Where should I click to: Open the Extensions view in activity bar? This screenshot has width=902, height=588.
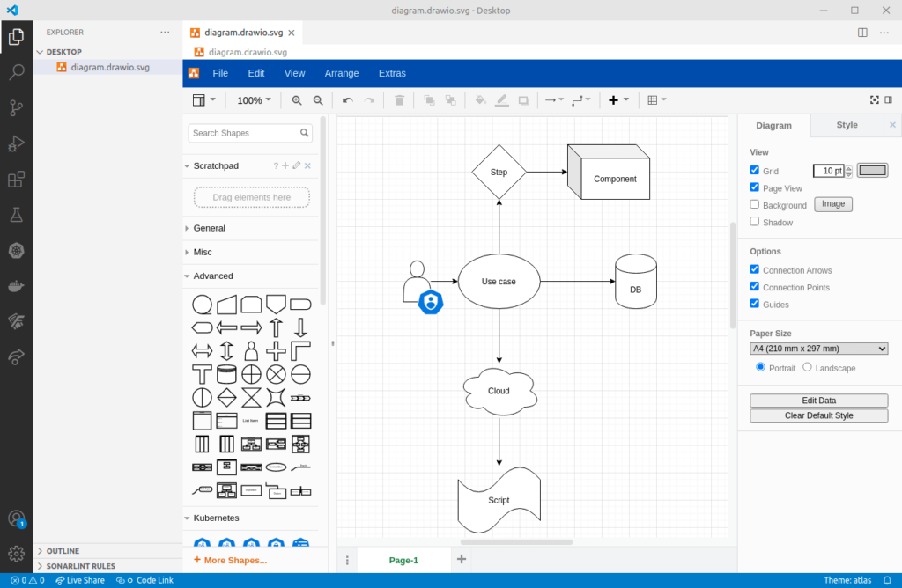click(x=16, y=180)
